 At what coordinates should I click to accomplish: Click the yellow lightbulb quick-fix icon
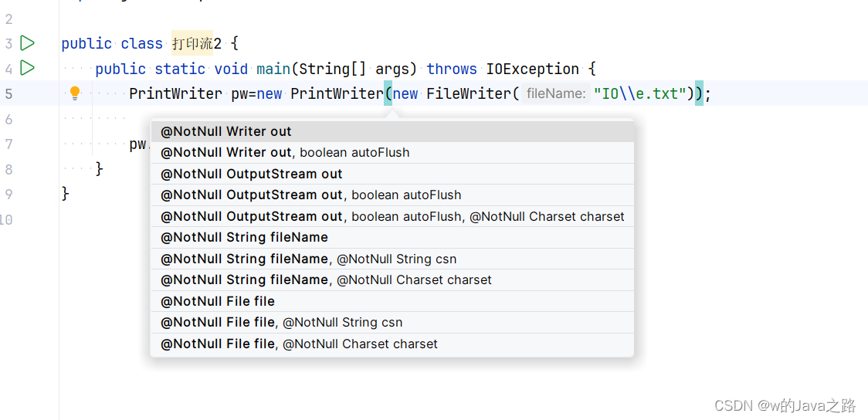pyautogui.click(x=74, y=93)
